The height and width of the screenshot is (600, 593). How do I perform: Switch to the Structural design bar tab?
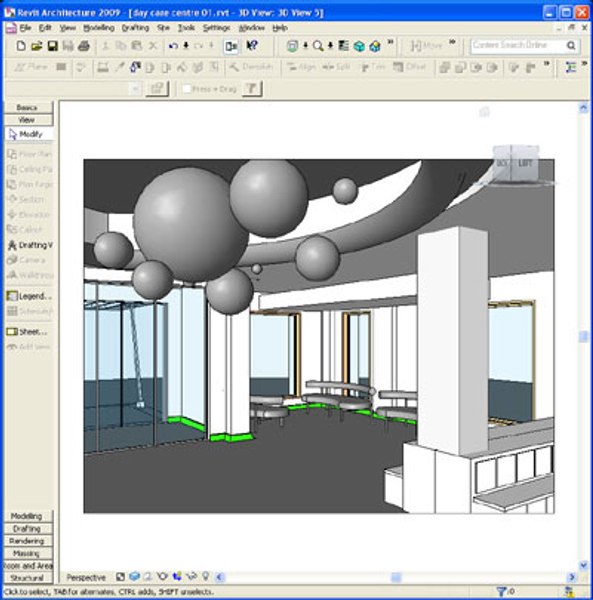(28, 578)
